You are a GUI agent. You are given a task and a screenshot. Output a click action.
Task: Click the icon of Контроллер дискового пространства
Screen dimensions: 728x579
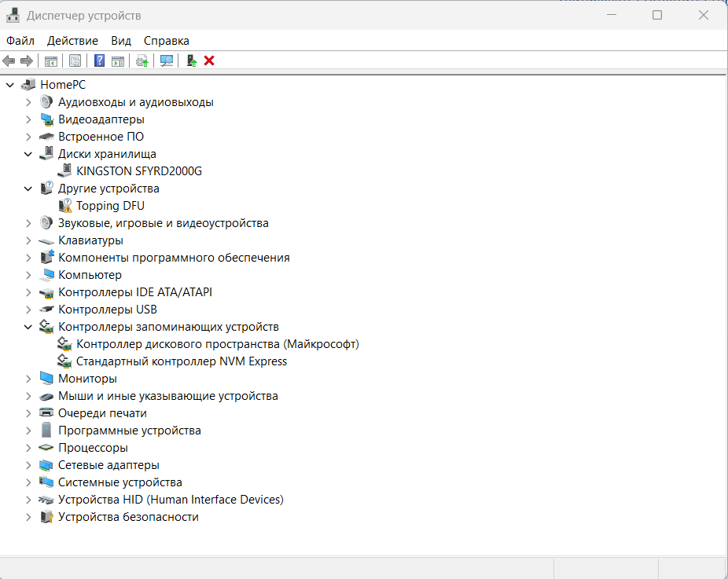(64, 344)
